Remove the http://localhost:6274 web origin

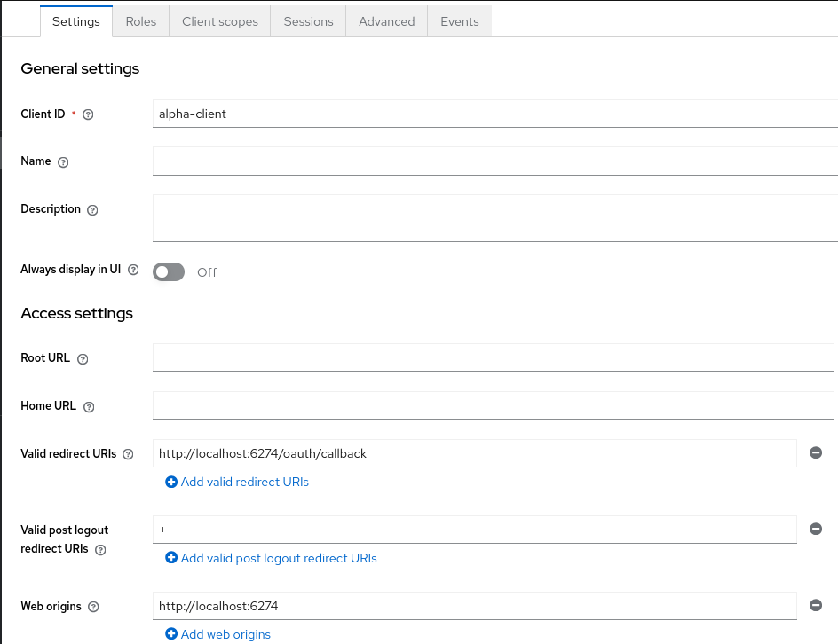pyautogui.click(x=816, y=606)
